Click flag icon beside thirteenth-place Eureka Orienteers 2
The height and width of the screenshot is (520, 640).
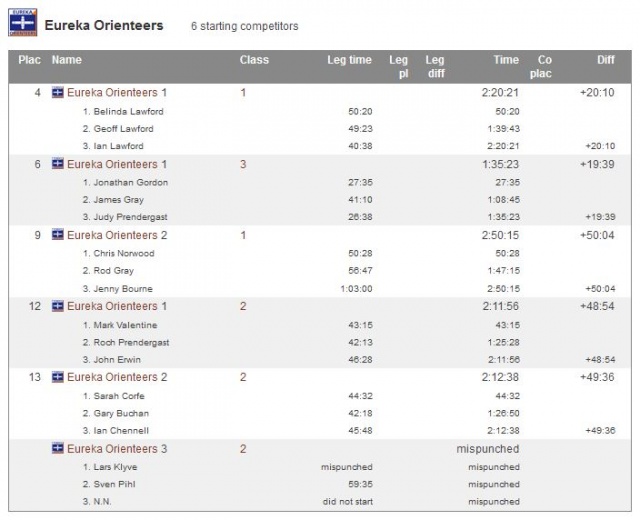pos(58,377)
